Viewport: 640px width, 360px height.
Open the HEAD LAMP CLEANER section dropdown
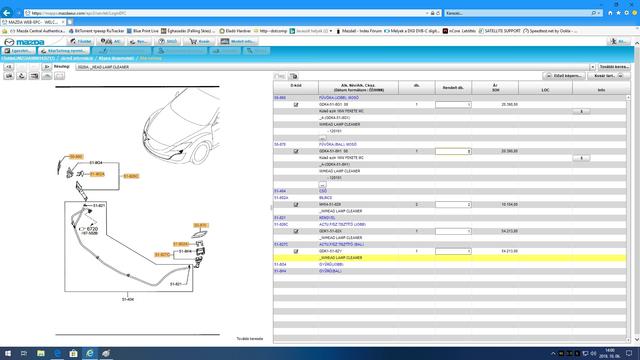pos(592,67)
